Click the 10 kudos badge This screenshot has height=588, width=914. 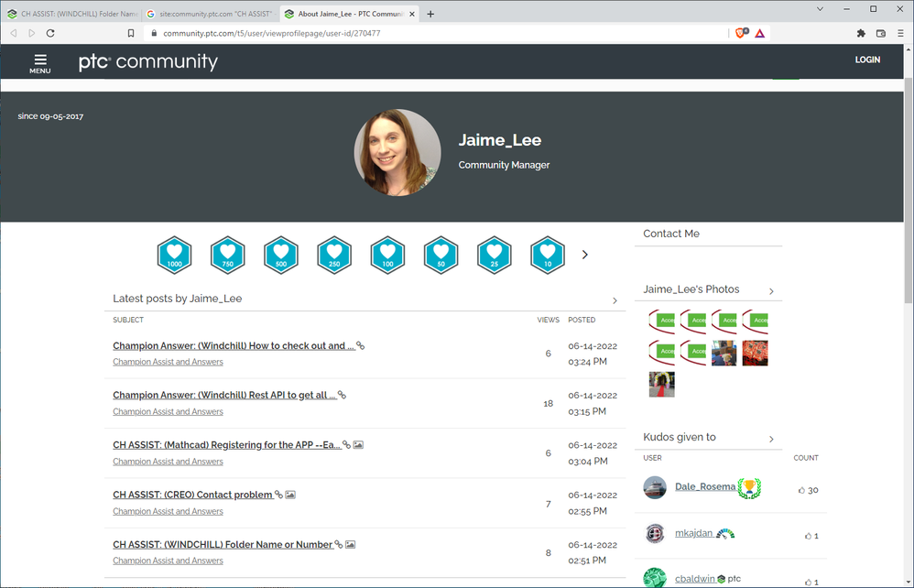(x=548, y=255)
